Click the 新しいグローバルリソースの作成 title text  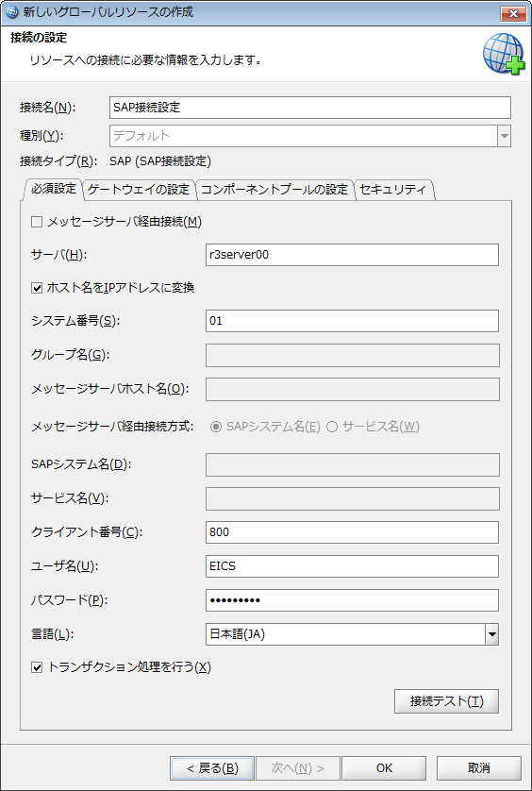[108, 12]
